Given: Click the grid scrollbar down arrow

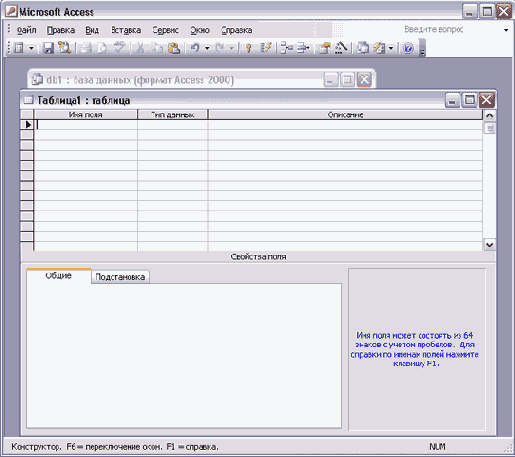Looking at the screenshot, I should [x=489, y=245].
